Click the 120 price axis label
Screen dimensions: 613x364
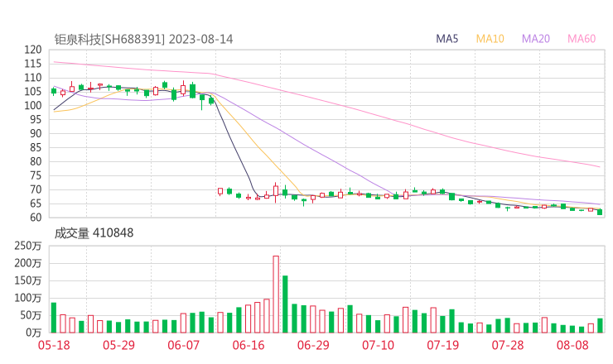[x=33, y=50]
